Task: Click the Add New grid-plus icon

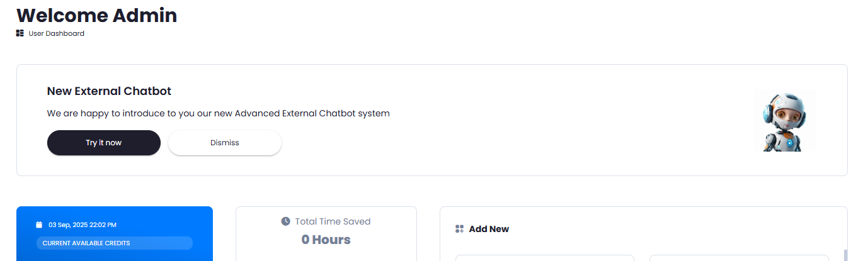Action: (459, 229)
